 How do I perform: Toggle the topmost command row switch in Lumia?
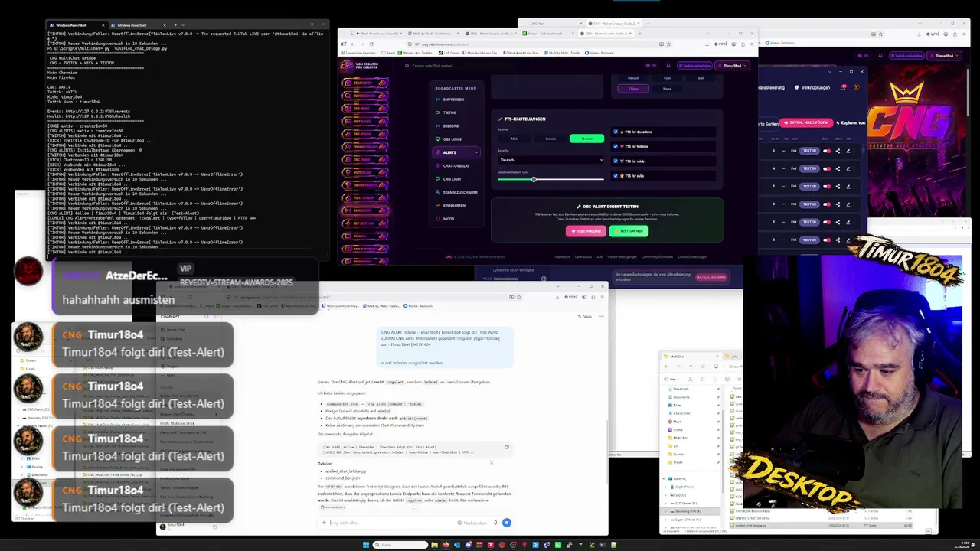pyautogui.click(x=827, y=151)
